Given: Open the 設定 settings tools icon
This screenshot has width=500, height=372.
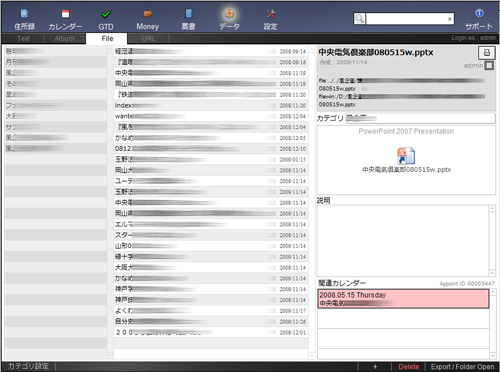Looking at the screenshot, I should pos(270,20).
